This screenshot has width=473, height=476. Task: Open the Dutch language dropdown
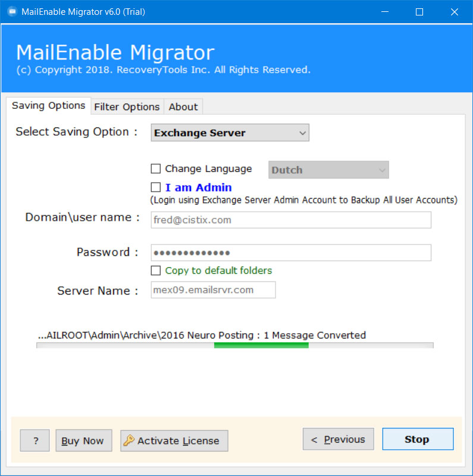(328, 170)
